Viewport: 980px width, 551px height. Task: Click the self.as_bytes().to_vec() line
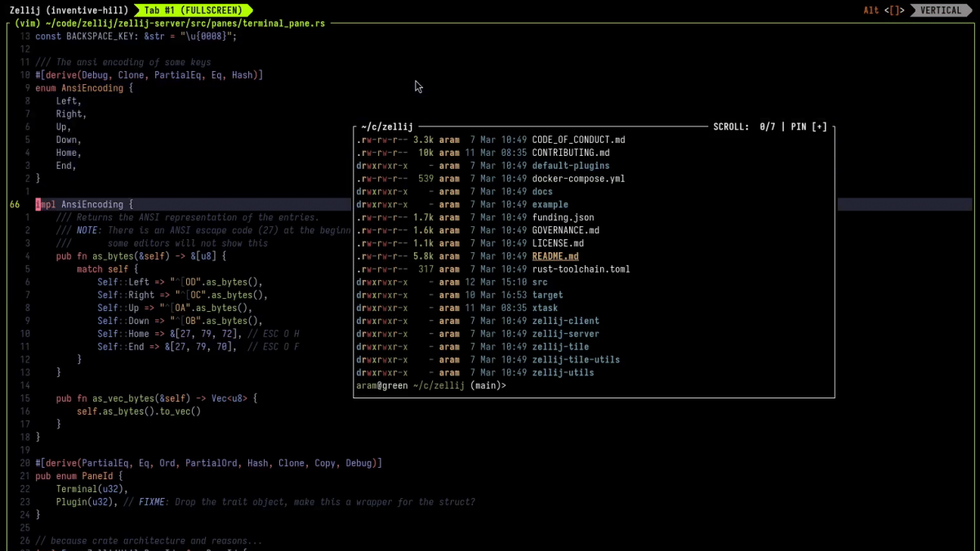(x=138, y=412)
